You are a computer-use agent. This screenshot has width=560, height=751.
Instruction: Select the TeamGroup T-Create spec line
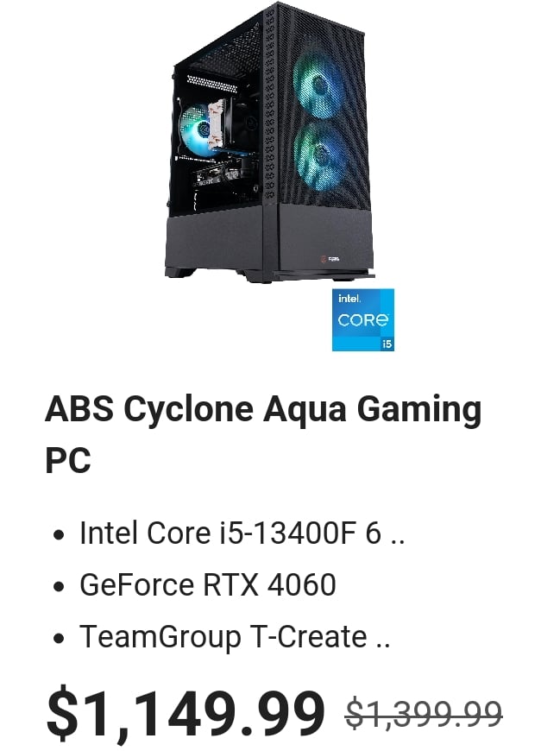(235, 637)
